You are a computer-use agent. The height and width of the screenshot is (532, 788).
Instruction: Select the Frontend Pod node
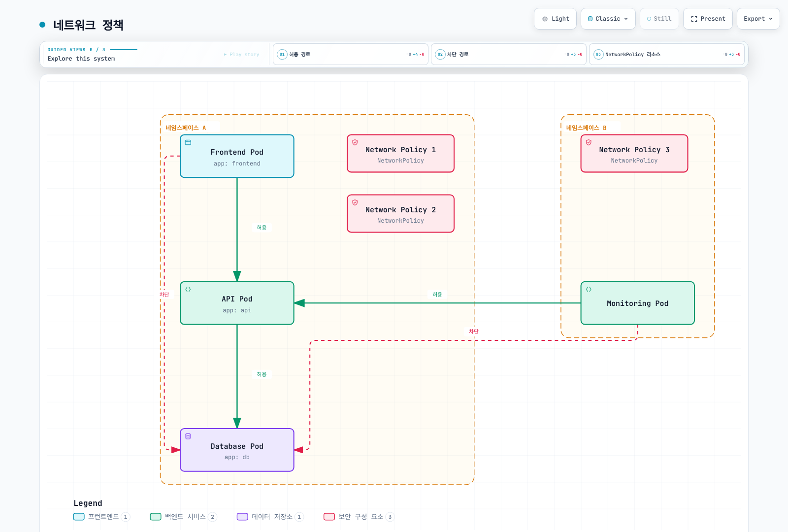point(237,156)
